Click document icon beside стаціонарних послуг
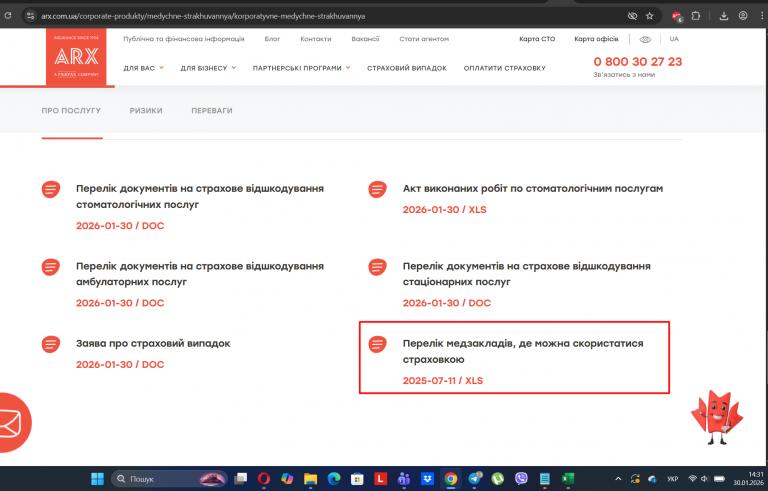768x491 pixels. point(378,267)
